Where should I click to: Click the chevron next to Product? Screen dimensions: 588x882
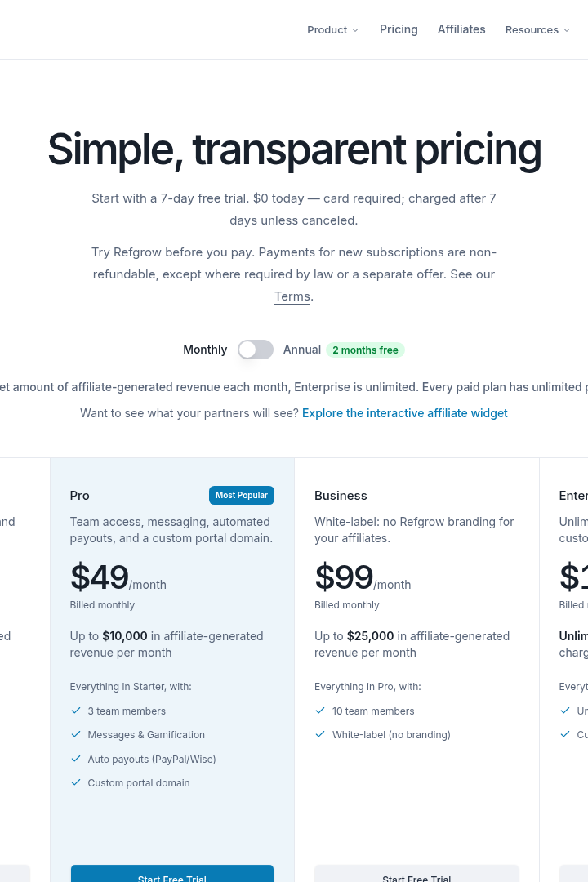coord(355,30)
